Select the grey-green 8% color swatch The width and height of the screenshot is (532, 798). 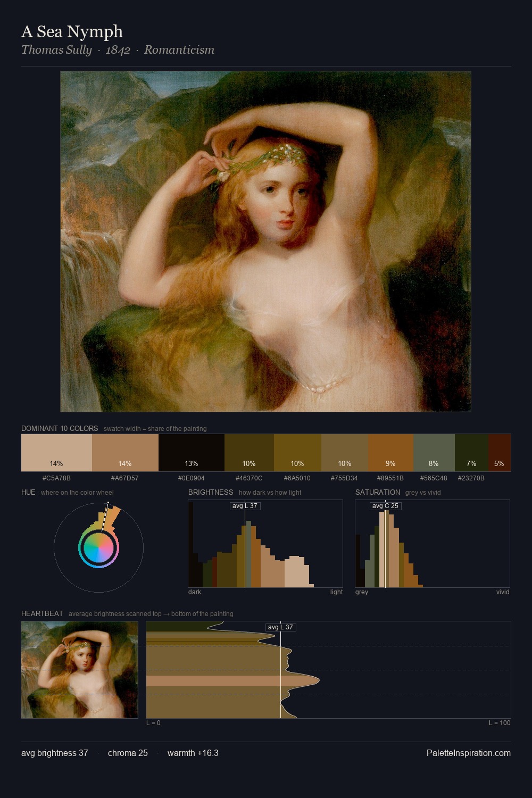[434, 453]
